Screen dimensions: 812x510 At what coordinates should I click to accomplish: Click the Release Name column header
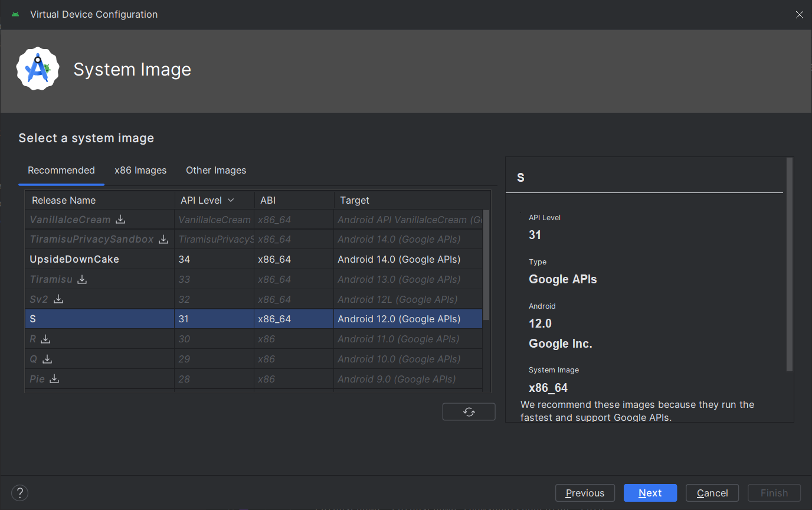64,201
